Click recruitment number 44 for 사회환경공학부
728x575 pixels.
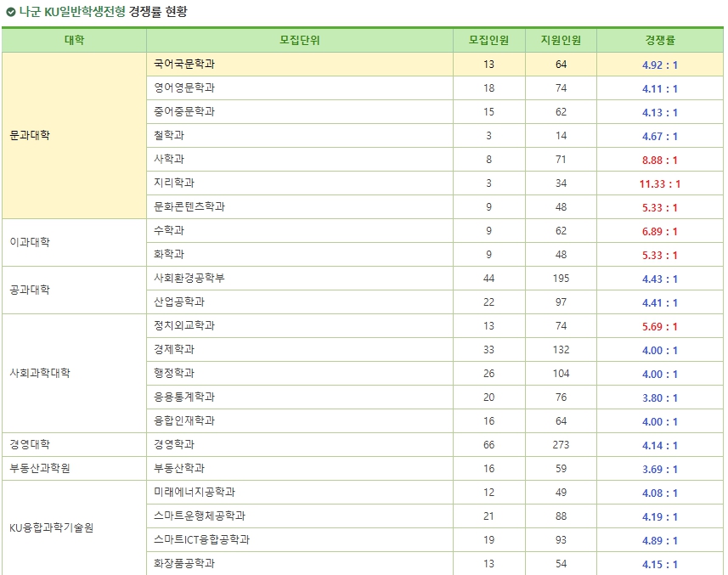(489, 279)
